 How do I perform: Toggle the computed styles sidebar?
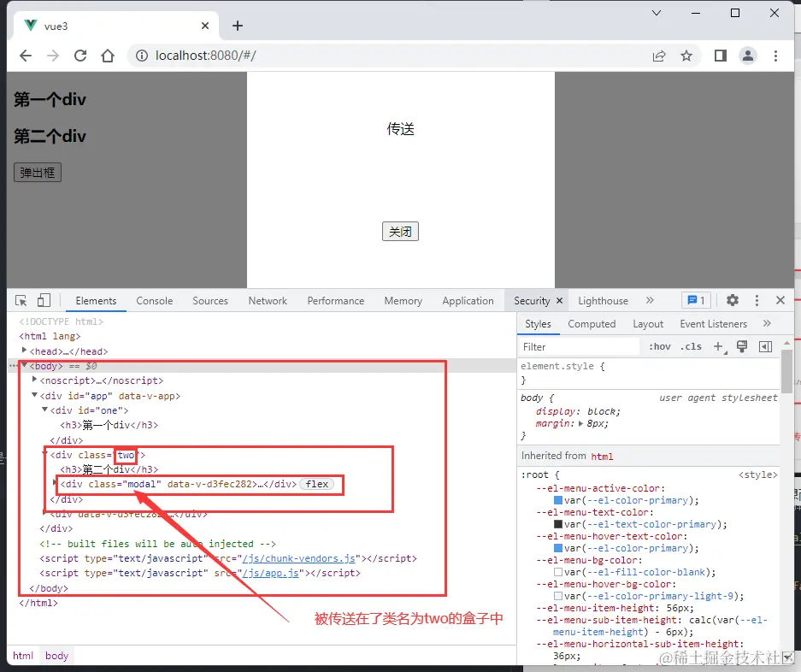765,346
